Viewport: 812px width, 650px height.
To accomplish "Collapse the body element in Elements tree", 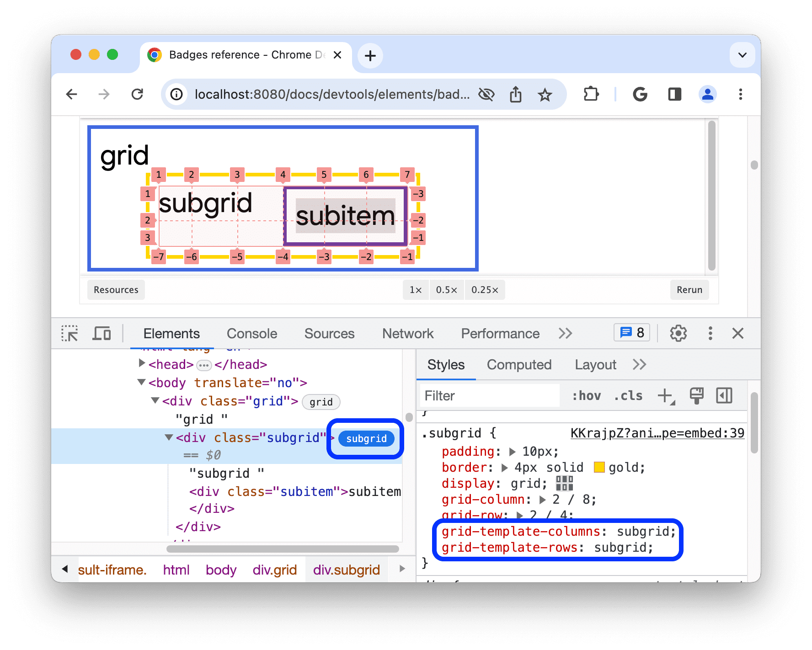I will [141, 383].
